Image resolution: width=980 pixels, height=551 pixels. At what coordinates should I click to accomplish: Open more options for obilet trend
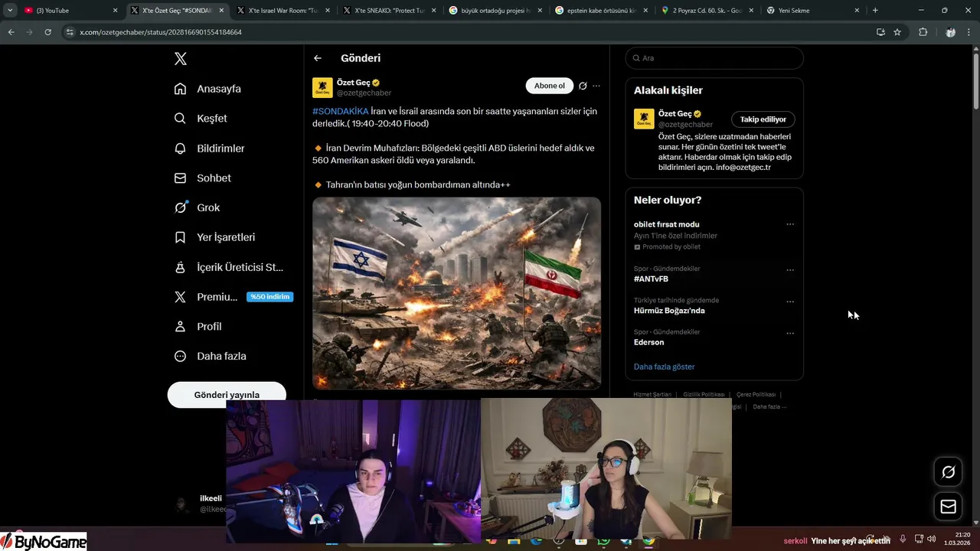(x=790, y=224)
